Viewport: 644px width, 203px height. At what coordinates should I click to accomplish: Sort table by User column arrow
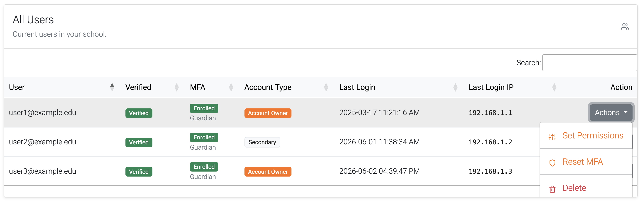[112, 87]
